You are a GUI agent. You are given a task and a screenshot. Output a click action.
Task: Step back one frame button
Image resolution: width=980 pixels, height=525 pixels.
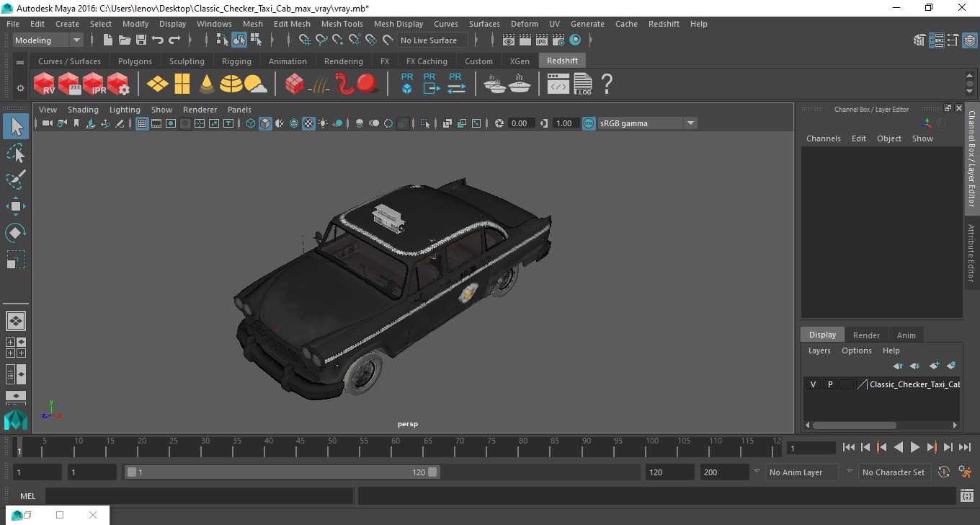(865, 447)
